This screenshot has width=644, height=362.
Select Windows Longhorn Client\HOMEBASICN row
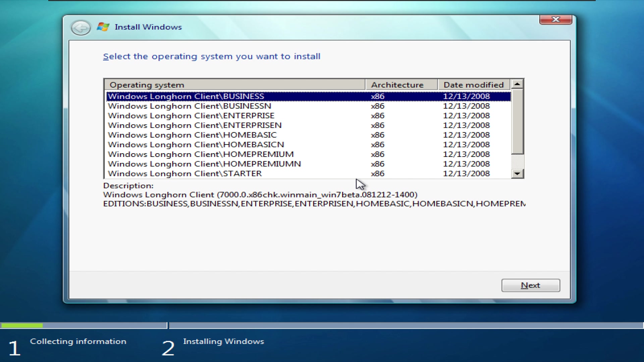(309, 145)
